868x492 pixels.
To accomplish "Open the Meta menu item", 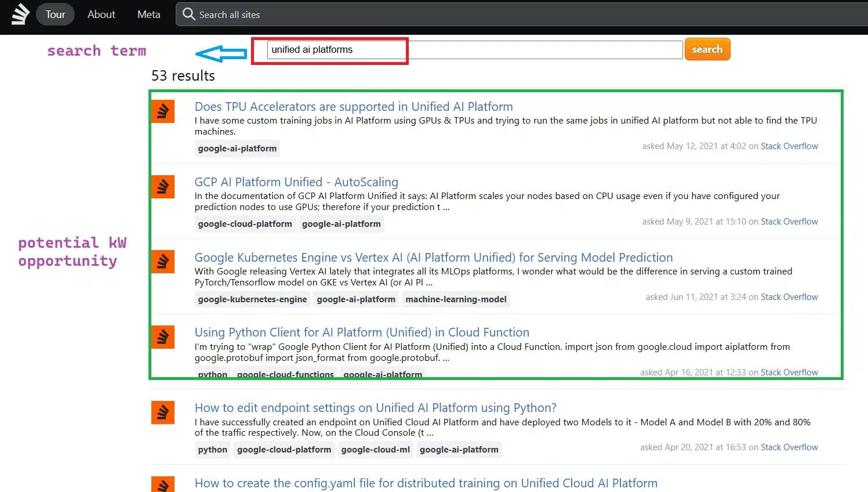I will (x=149, y=15).
